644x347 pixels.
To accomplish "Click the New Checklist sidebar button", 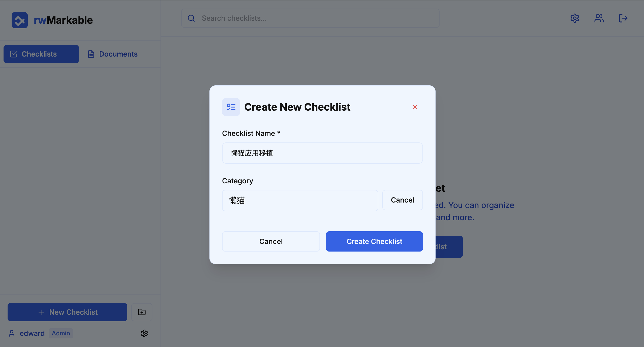I will tap(67, 312).
